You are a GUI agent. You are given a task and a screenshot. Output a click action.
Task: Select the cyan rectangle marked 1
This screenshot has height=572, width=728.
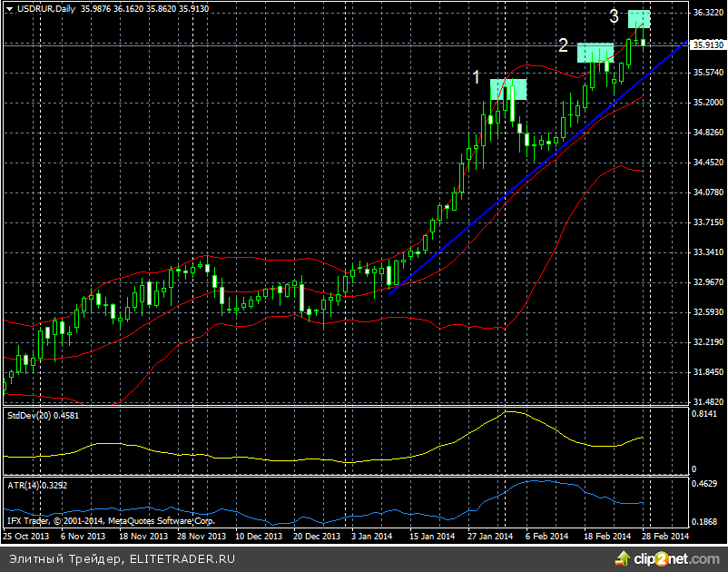(x=508, y=89)
